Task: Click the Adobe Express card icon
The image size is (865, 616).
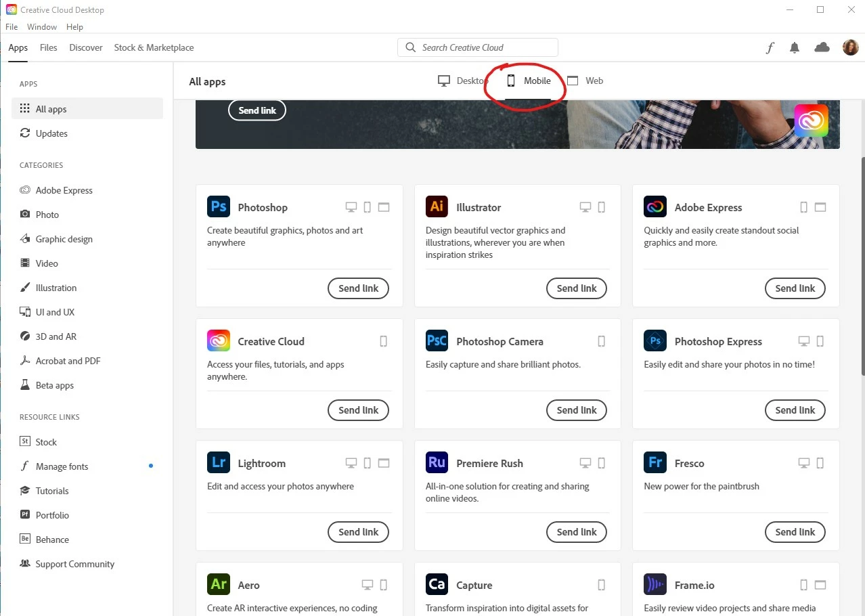Action: click(x=655, y=206)
